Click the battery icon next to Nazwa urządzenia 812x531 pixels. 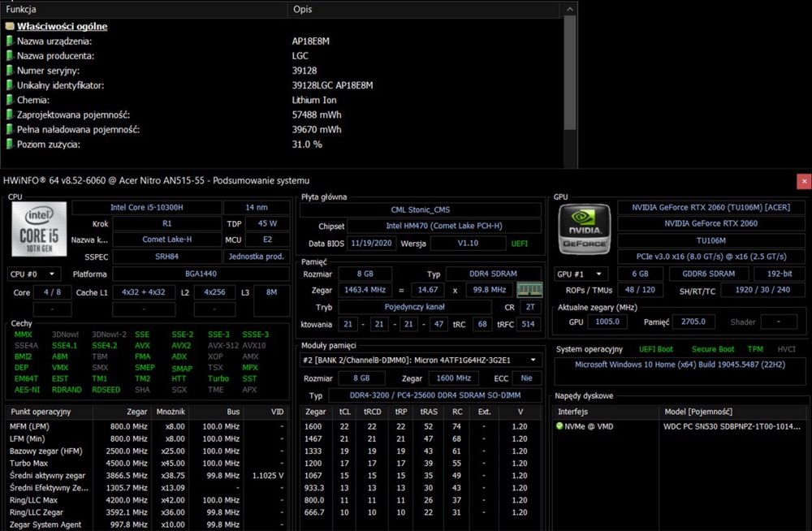coord(9,41)
